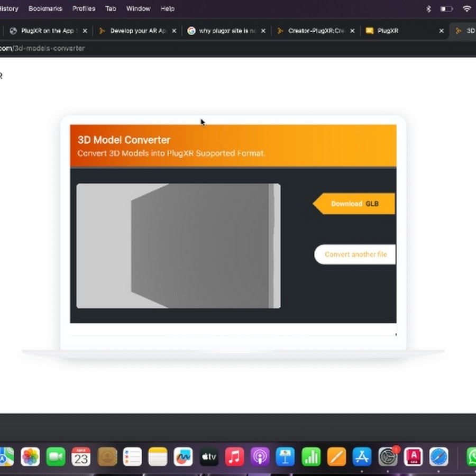Screen dimensions: 476x476
Task: Open the Tab menu in the menu bar
Action: click(x=111, y=8)
